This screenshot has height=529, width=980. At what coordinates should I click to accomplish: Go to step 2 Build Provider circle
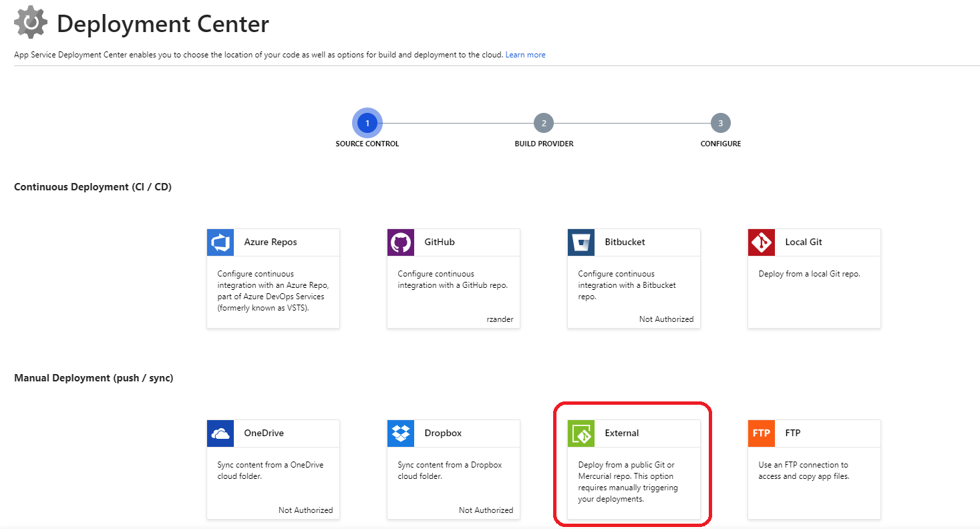pos(544,123)
